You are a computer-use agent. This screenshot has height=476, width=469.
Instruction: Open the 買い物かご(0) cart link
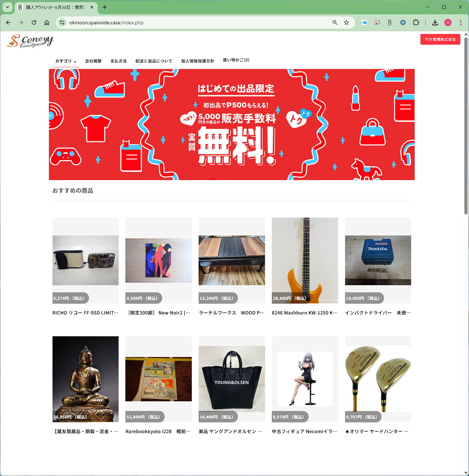pyautogui.click(x=236, y=60)
